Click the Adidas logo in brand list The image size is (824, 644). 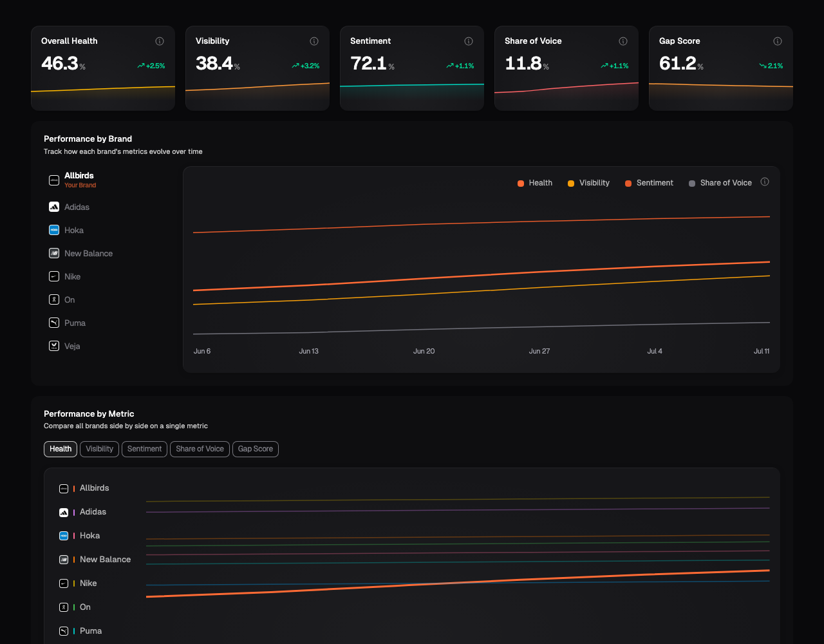point(54,207)
